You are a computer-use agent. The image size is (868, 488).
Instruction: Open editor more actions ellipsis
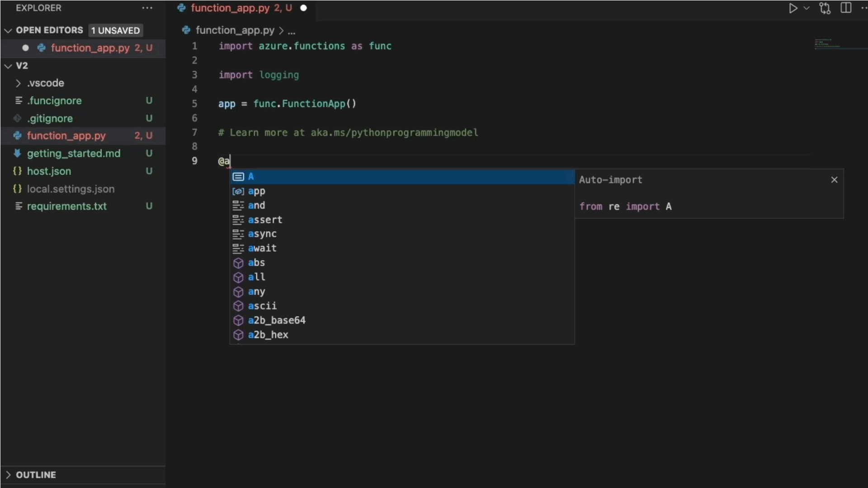pyautogui.click(x=865, y=8)
